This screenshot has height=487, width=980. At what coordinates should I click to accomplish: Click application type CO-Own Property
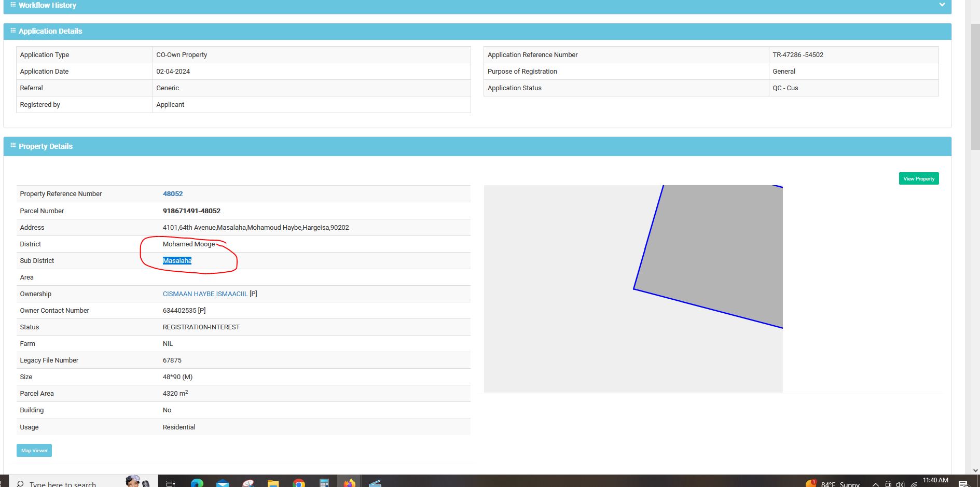(182, 54)
